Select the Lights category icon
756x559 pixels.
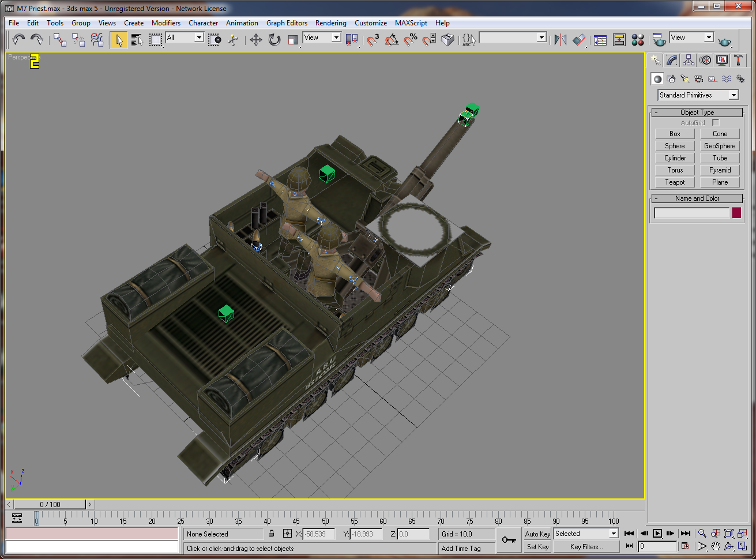tap(685, 79)
